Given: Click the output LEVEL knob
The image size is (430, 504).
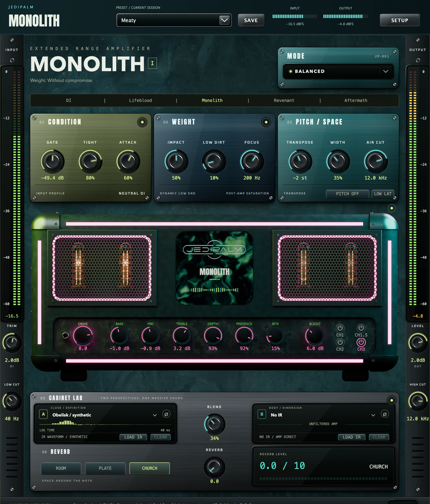Looking at the screenshot, I should coord(418,343).
